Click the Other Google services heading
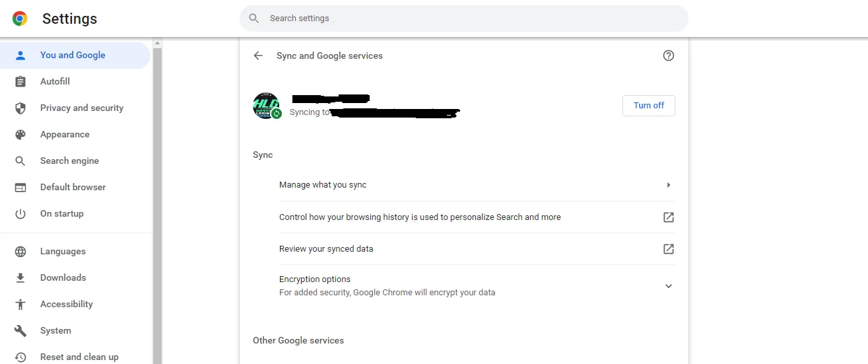Screen dimensions: 868x364 coord(298,341)
